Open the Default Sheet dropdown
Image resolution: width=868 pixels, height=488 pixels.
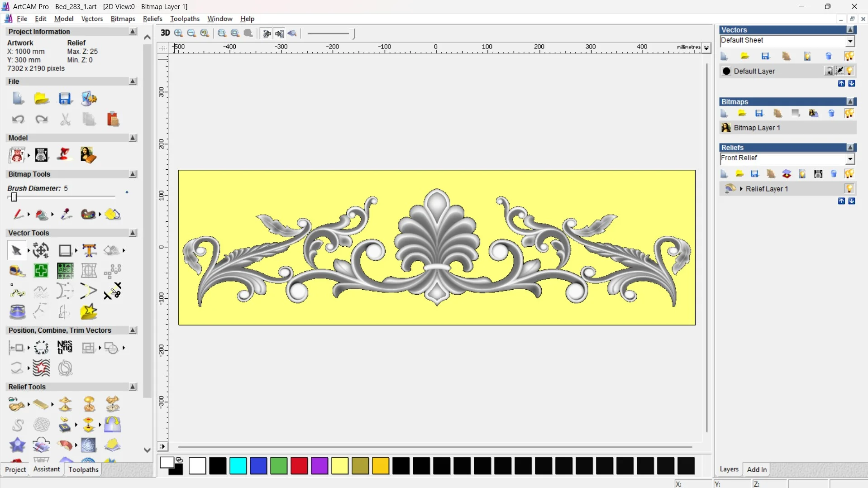click(x=850, y=41)
